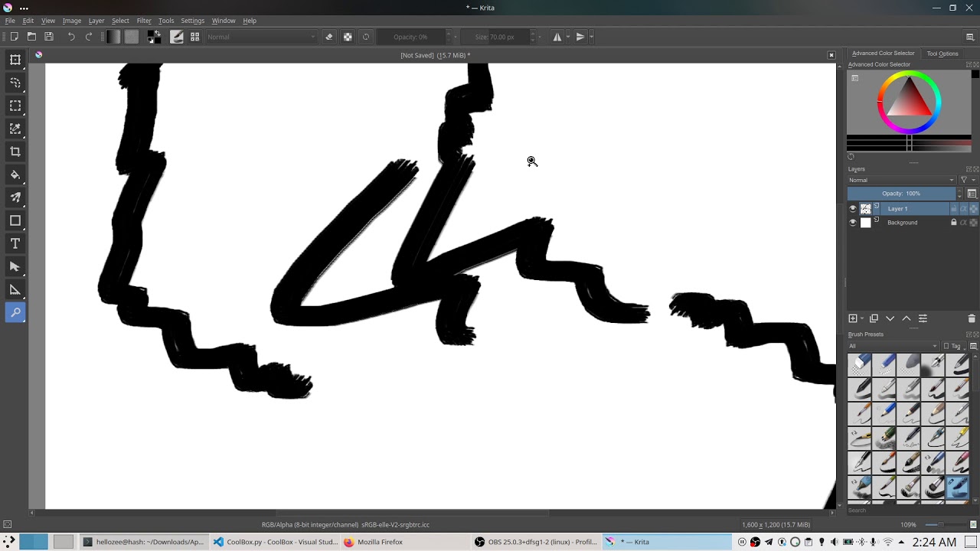Duplicate the current layer
The width and height of the screenshot is (980, 551).
coord(874,318)
